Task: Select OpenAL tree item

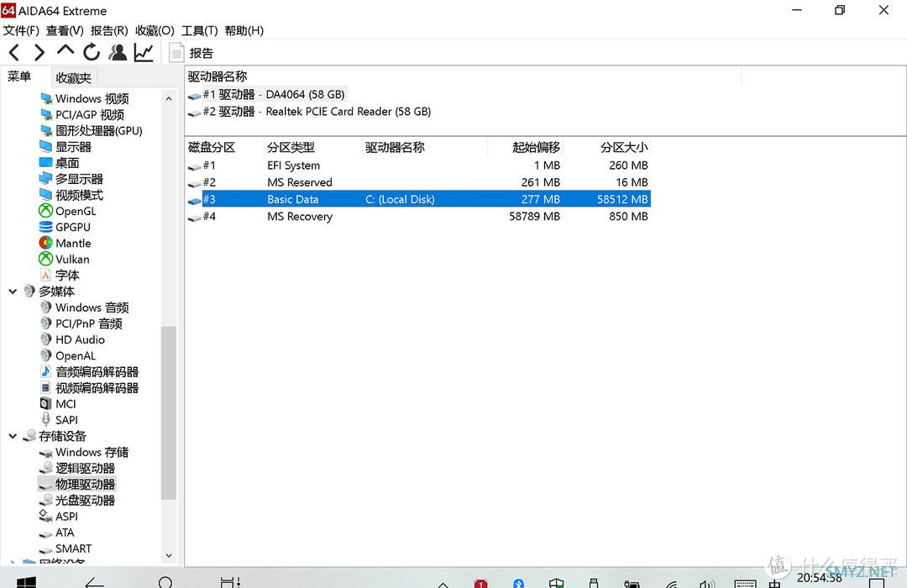Action: (x=68, y=355)
